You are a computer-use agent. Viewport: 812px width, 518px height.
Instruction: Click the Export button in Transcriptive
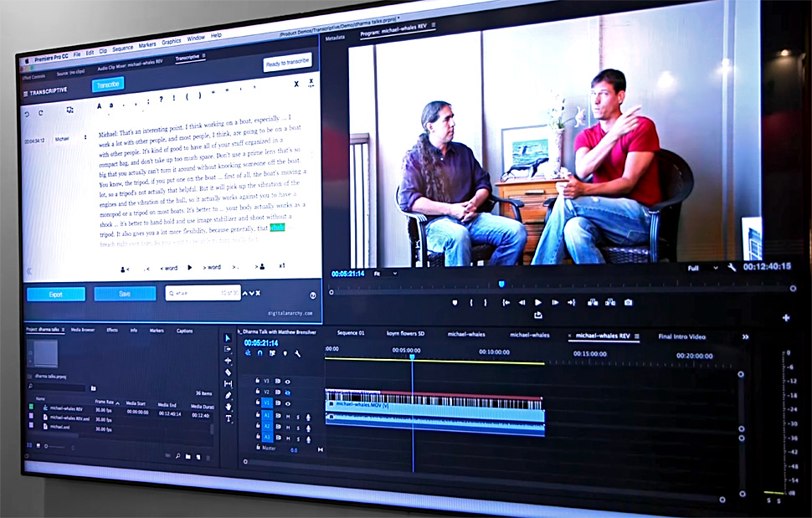click(x=56, y=295)
